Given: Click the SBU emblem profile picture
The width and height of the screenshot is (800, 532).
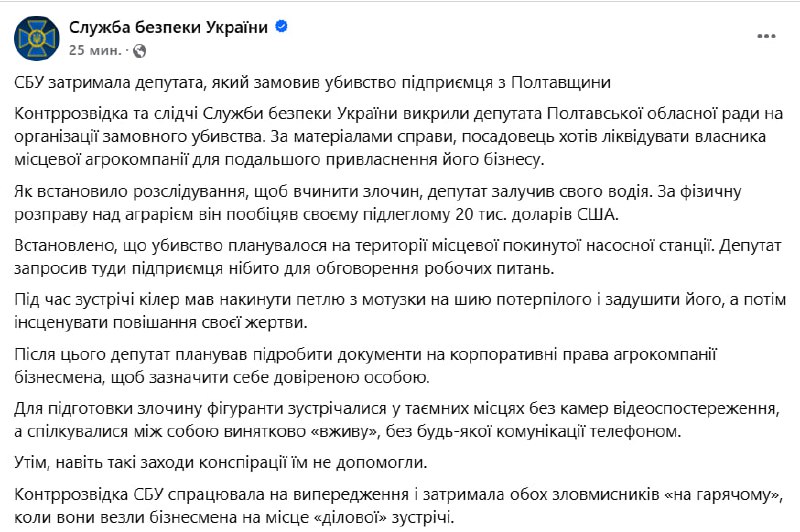Looking at the screenshot, I should 36,37.
